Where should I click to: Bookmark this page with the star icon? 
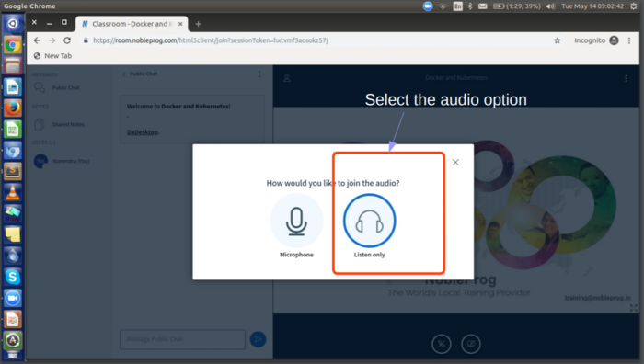click(557, 40)
